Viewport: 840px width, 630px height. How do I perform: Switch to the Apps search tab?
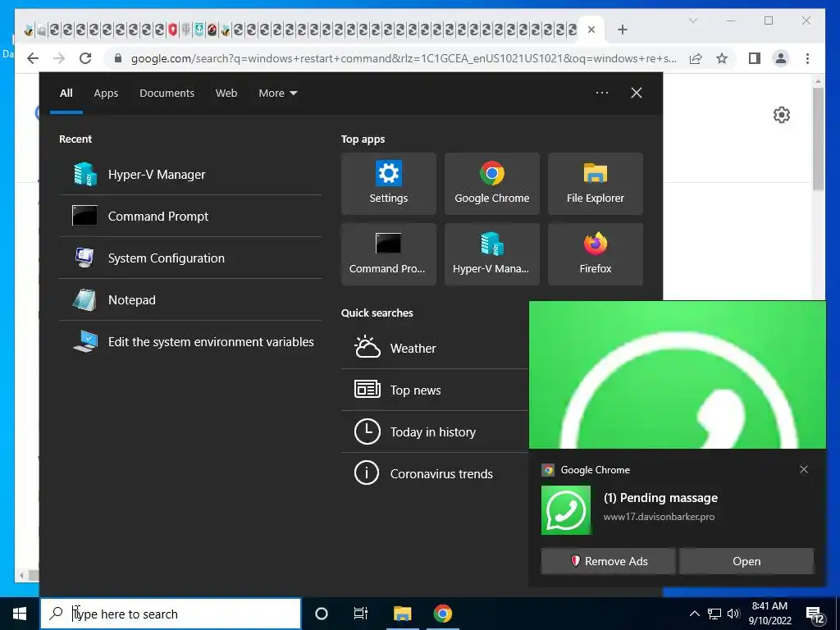(x=106, y=94)
